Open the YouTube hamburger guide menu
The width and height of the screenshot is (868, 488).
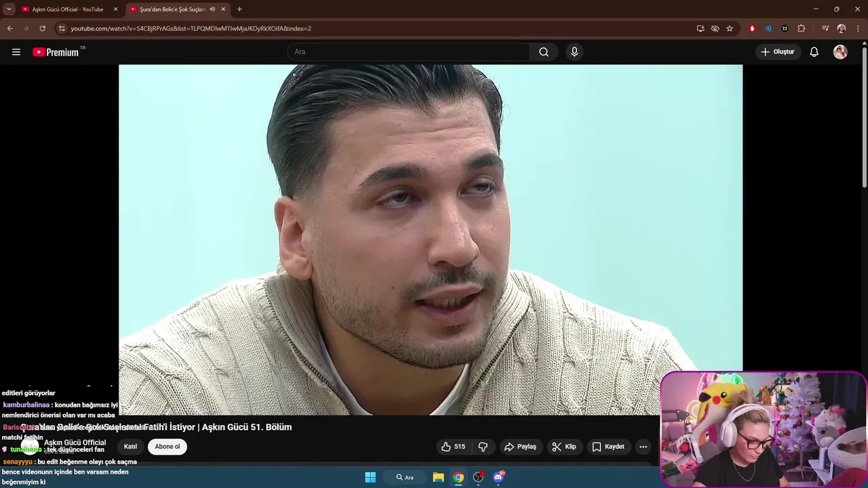(16, 52)
